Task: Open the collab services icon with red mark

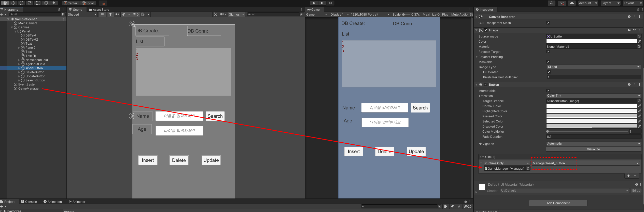Action: click(x=562, y=3)
